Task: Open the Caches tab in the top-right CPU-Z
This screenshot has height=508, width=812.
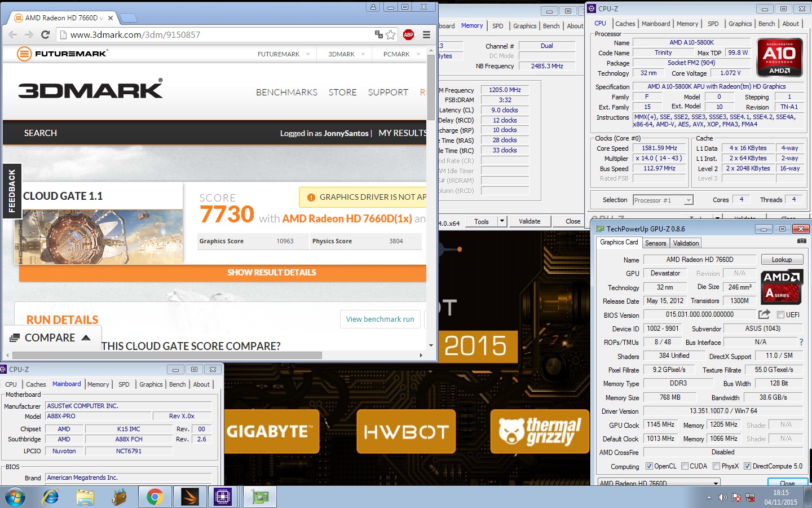Action: pos(625,24)
